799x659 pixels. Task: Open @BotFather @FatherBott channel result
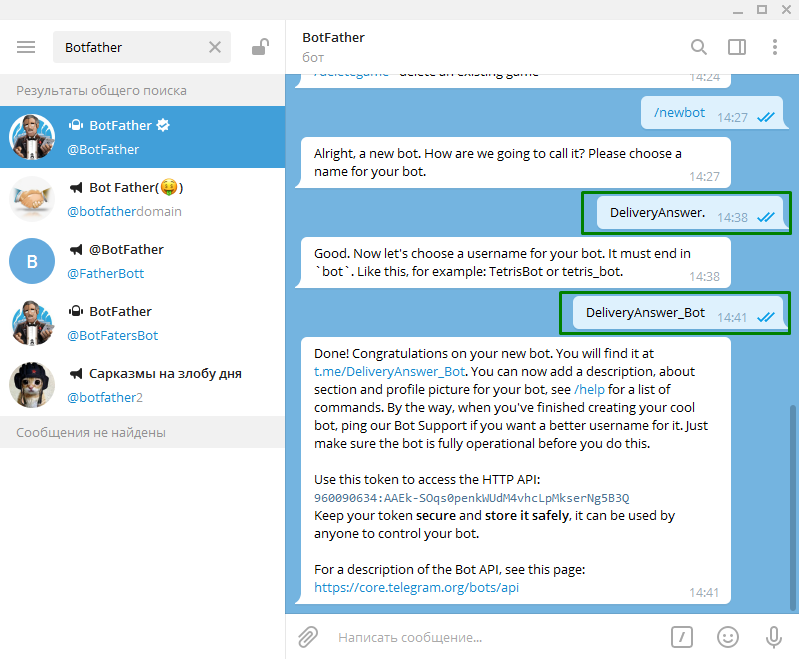143,261
